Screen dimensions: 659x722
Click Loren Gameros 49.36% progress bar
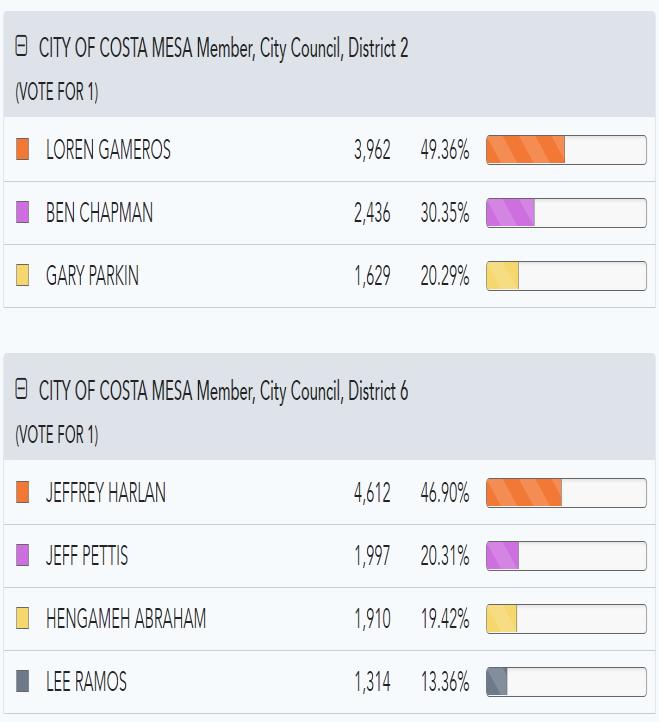pyautogui.click(x=566, y=150)
